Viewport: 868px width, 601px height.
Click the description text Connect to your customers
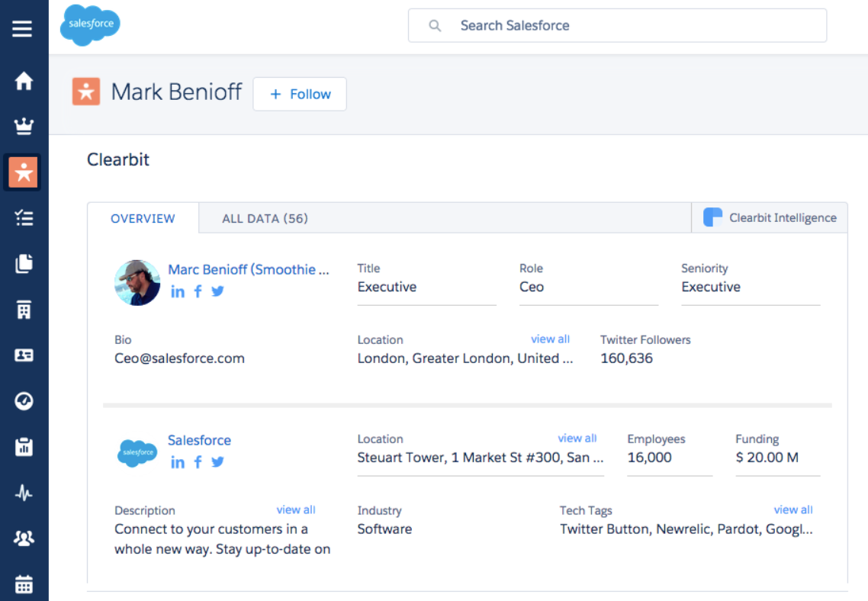[223, 539]
